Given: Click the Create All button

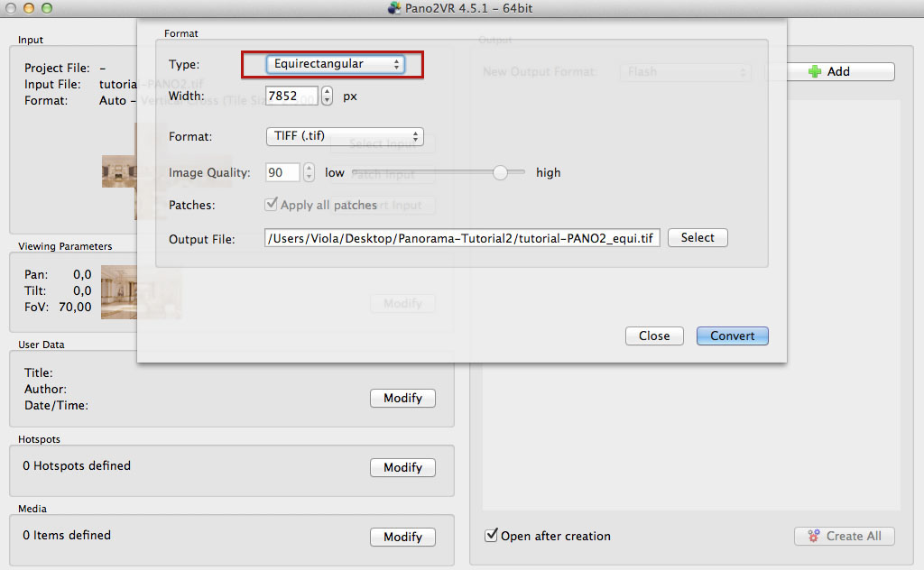Looking at the screenshot, I should click(845, 536).
